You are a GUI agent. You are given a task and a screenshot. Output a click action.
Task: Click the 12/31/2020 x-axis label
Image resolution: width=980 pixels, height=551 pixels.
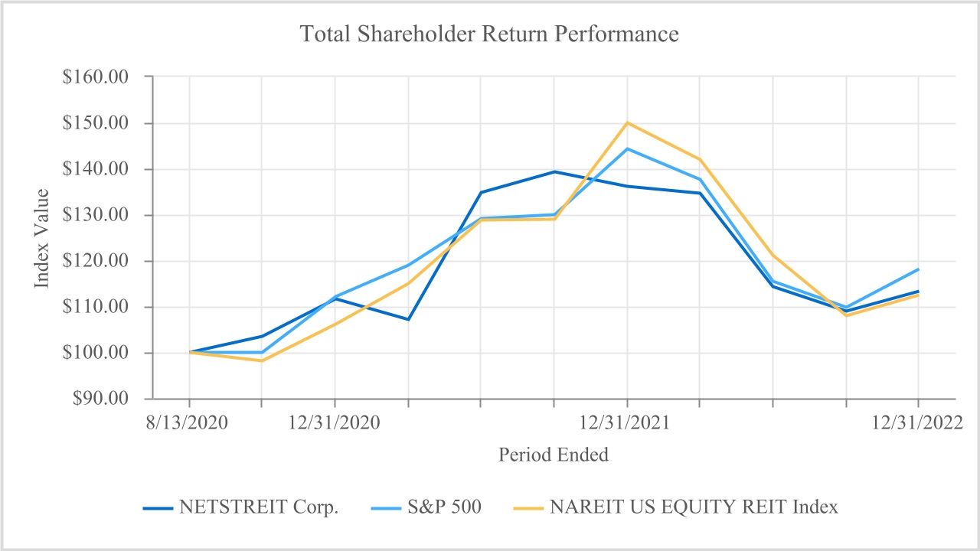[335, 422]
